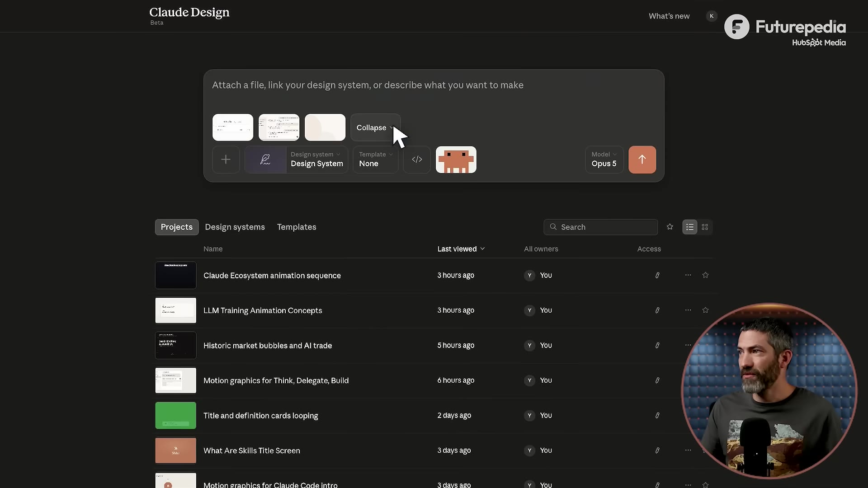Image resolution: width=868 pixels, height=488 pixels.
Task: Click the design system feather icon
Action: [265, 160]
